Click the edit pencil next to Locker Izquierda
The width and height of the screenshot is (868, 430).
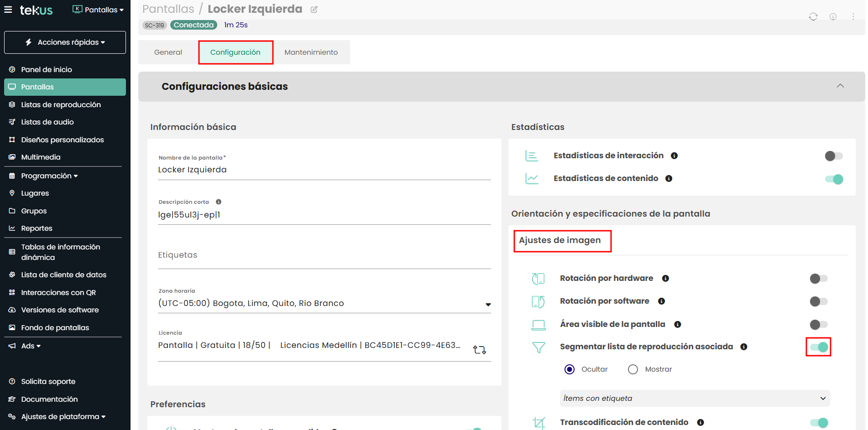coord(314,10)
